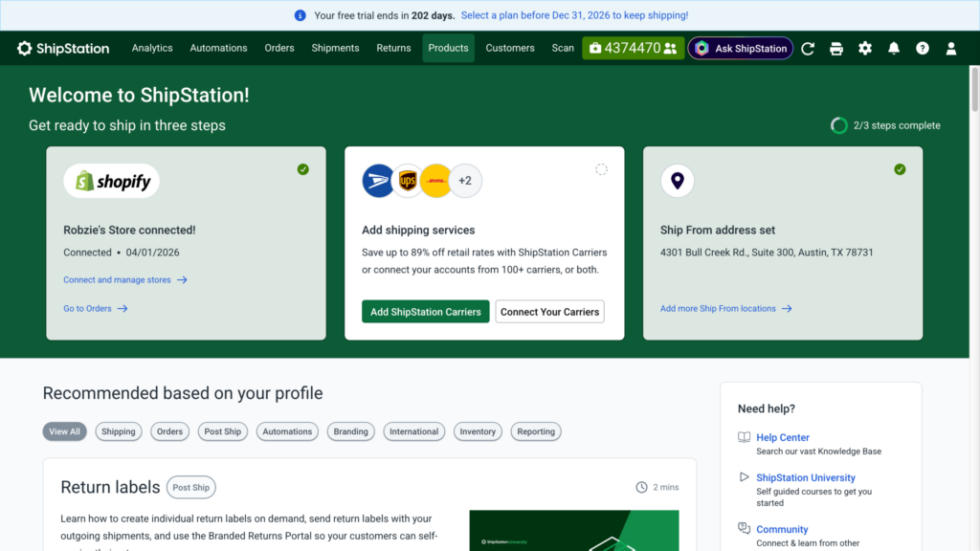Open settings gear icon

pyautogui.click(x=865, y=48)
